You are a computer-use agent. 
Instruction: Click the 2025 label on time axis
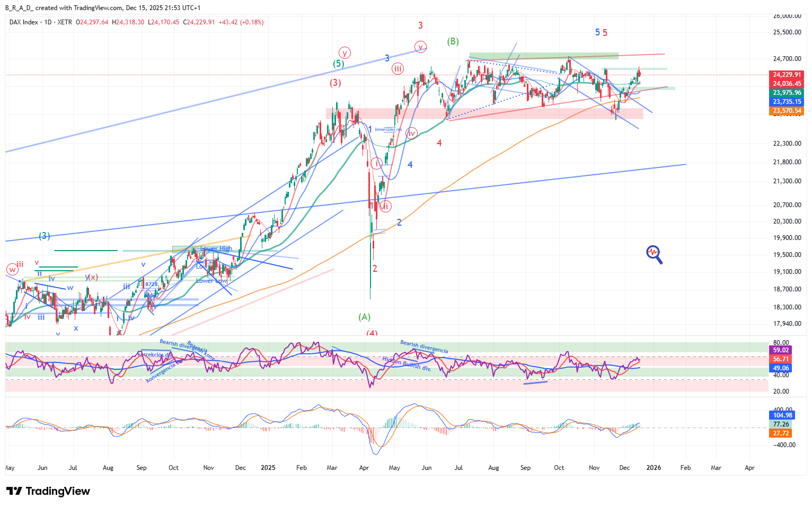268,468
